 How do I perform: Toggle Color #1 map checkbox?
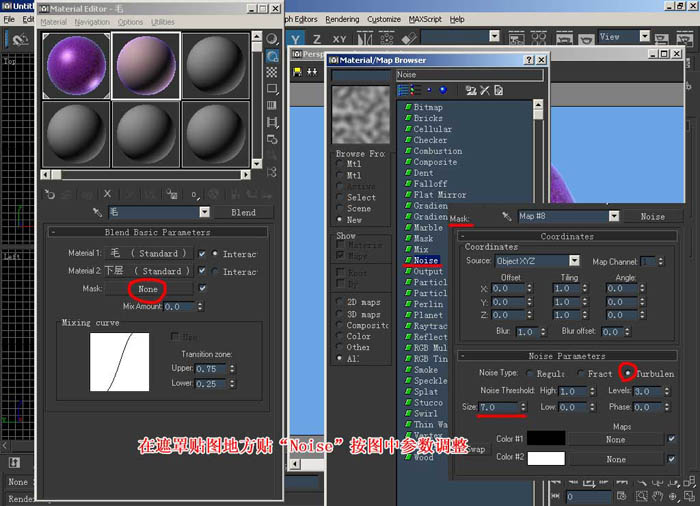click(671, 439)
